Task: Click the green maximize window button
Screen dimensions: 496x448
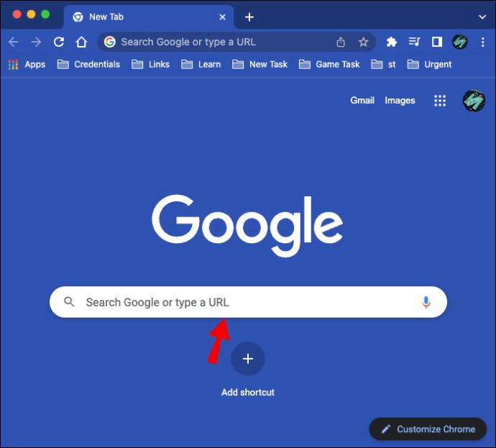Action: pos(45,14)
